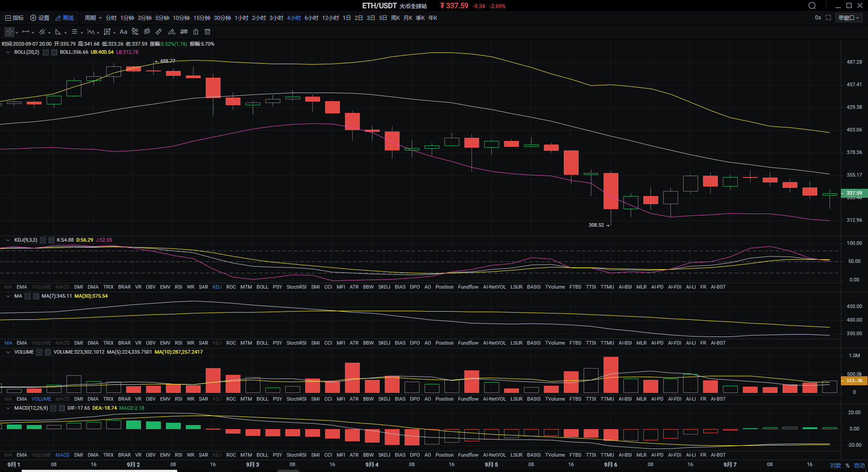The width and height of the screenshot is (868, 472).
Task: Toggle 对数 logarithmic scale
Action: pyautogui.click(x=835, y=465)
